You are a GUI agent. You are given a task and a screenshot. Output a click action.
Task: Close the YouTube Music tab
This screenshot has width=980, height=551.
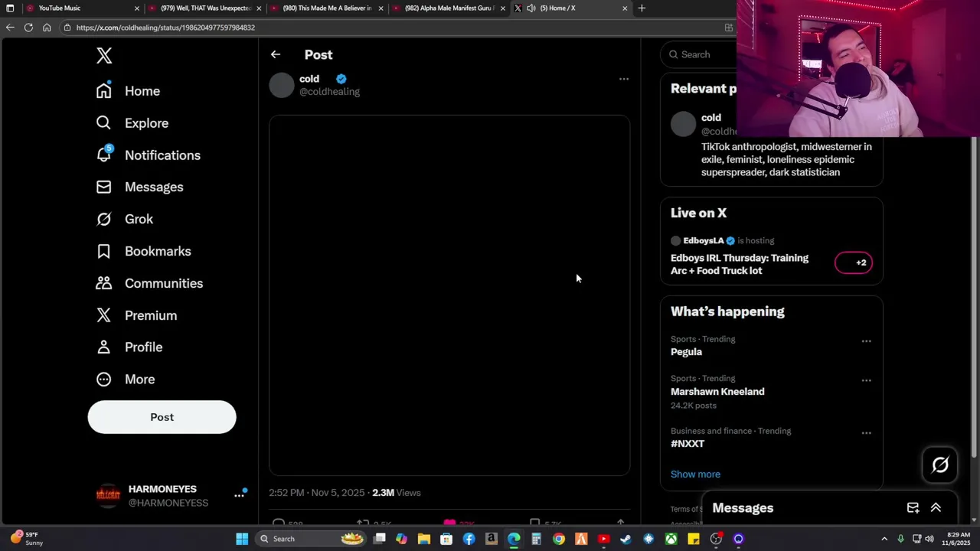tap(137, 8)
